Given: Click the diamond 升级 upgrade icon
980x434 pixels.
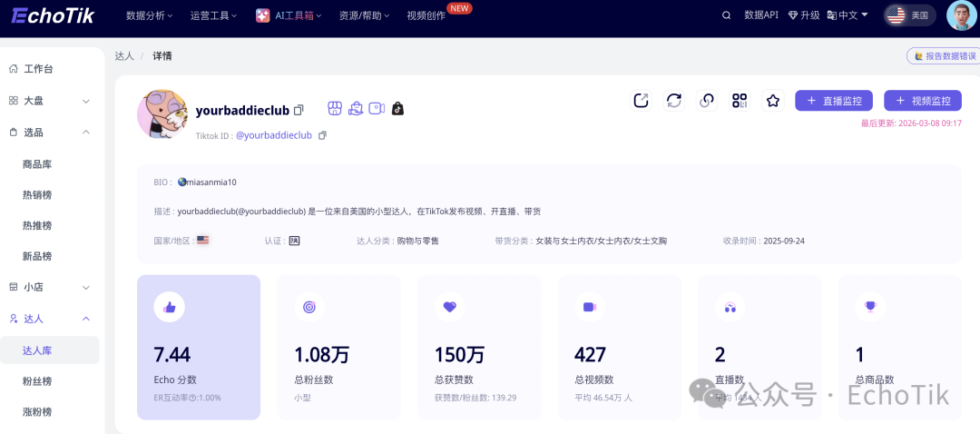Looking at the screenshot, I should 793,15.
